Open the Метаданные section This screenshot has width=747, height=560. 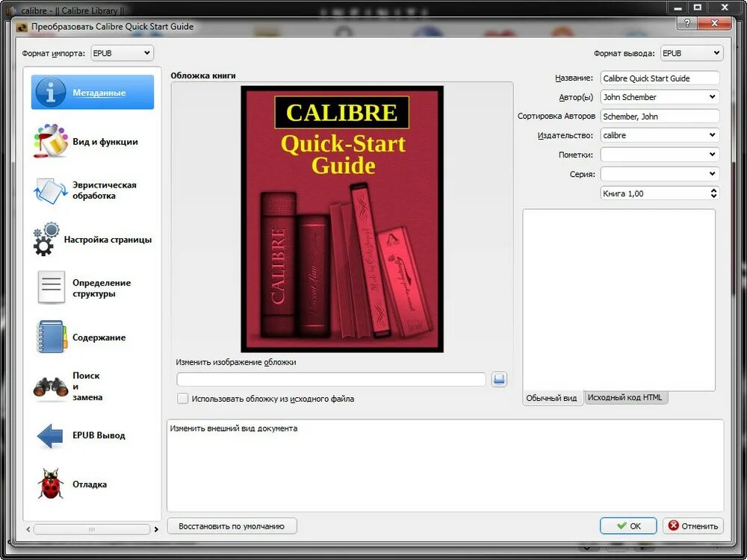pyautogui.click(x=93, y=93)
